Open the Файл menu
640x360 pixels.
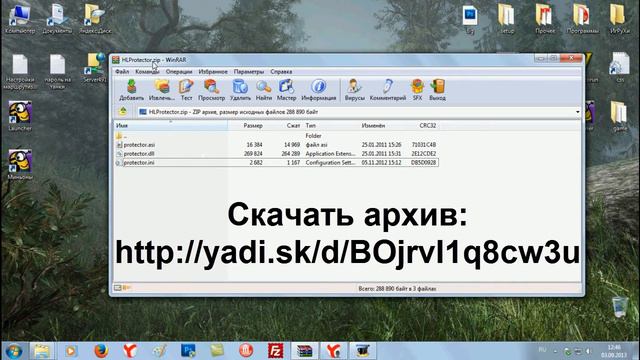coord(122,71)
